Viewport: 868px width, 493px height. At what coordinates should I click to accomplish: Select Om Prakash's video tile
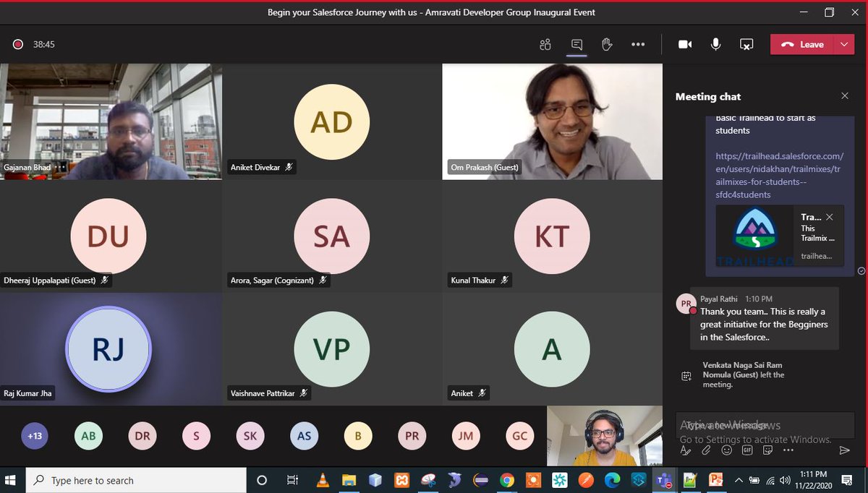552,121
